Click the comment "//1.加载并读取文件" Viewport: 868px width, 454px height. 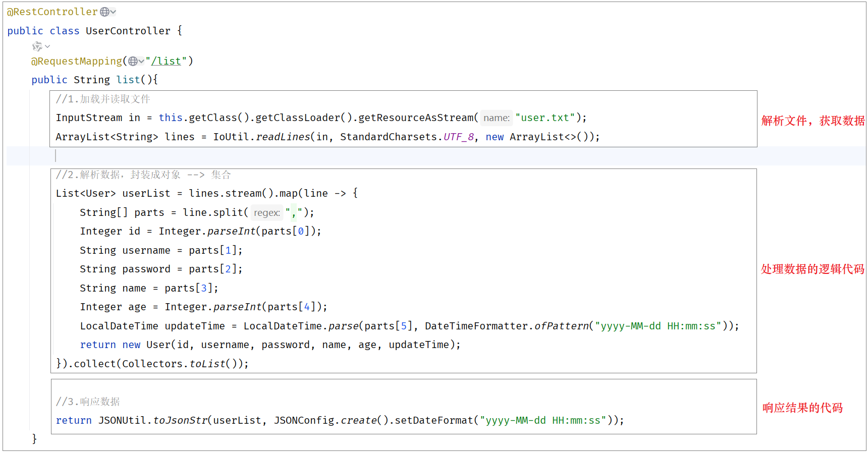(x=103, y=99)
